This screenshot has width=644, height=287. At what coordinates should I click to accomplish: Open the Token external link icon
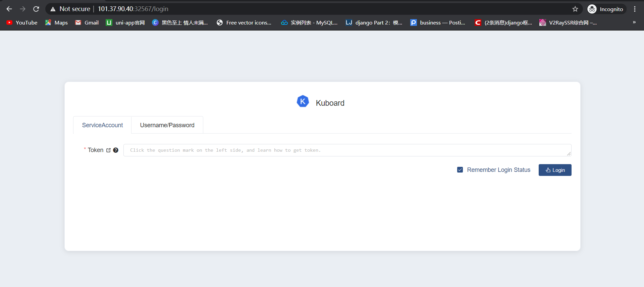pyautogui.click(x=108, y=150)
